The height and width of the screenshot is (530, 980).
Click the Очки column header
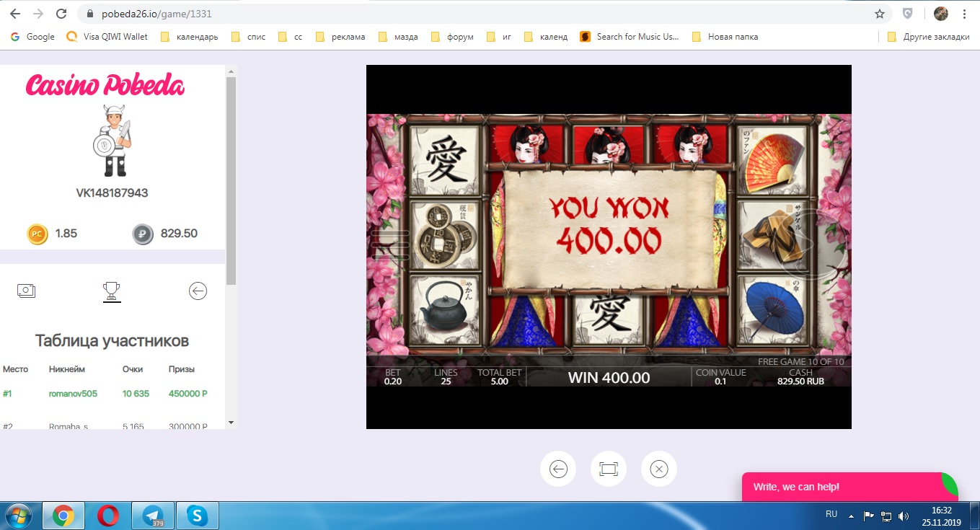click(133, 369)
